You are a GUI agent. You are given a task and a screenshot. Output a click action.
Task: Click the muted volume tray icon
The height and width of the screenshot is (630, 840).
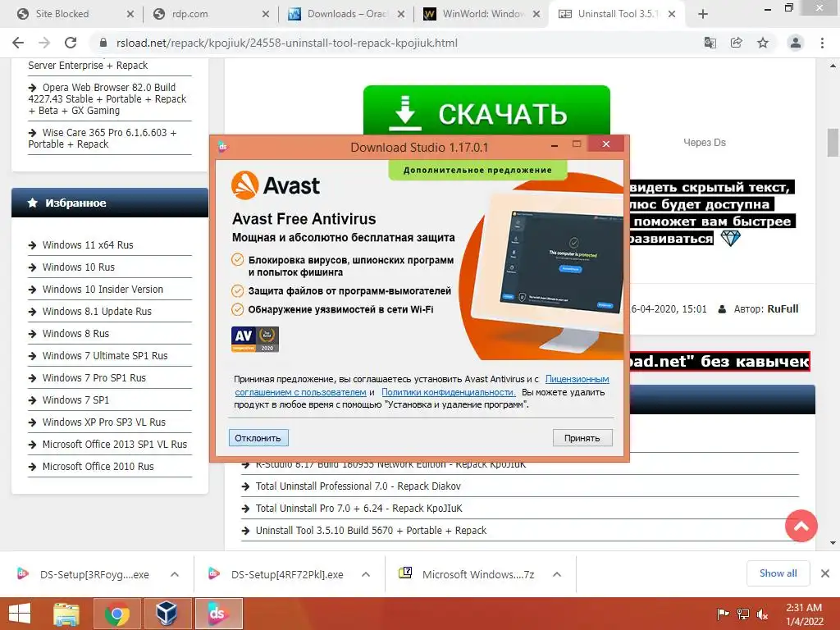tap(762, 614)
